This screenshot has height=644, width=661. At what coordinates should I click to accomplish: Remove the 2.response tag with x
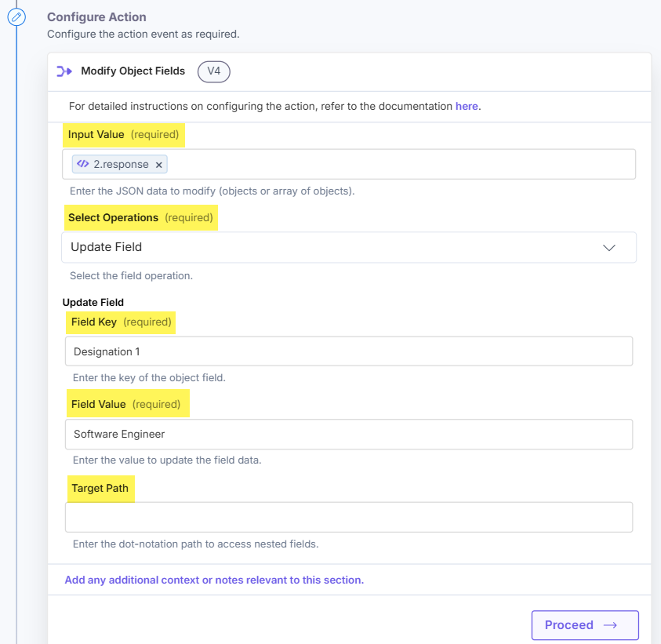tap(159, 165)
